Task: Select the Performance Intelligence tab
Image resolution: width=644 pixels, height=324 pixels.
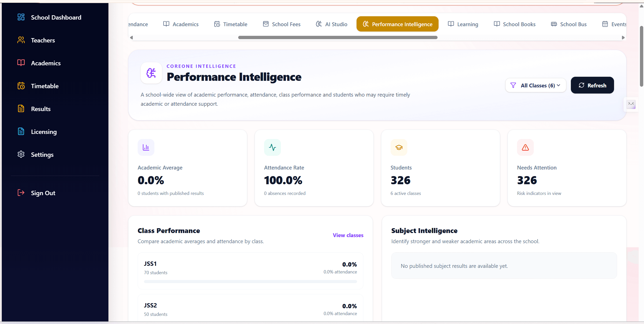Action: [397, 24]
